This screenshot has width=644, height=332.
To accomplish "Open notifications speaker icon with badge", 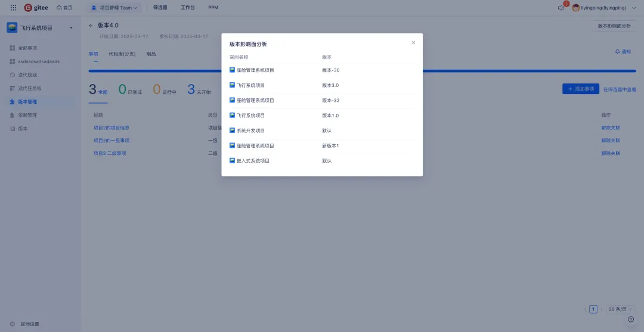I will 561,7.
